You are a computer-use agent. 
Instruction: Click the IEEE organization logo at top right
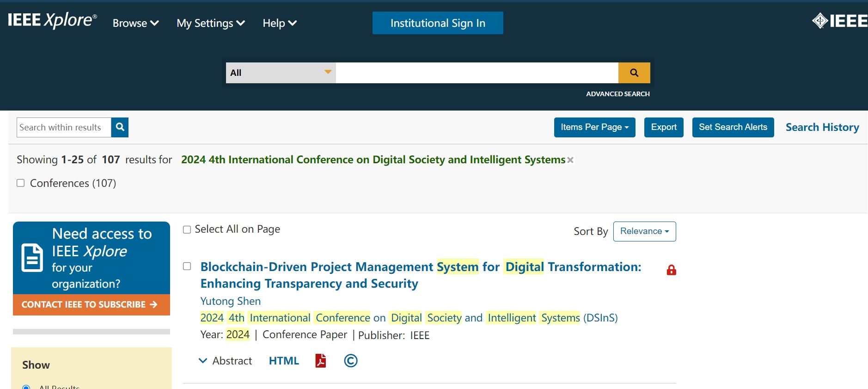[840, 21]
